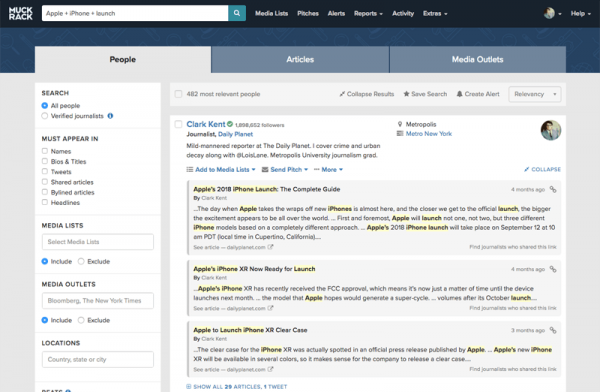The height and width of the screenshot is (392, 600).
Task: Open Apple to Launch XR Clear Case article
Action: pos(250,330)
